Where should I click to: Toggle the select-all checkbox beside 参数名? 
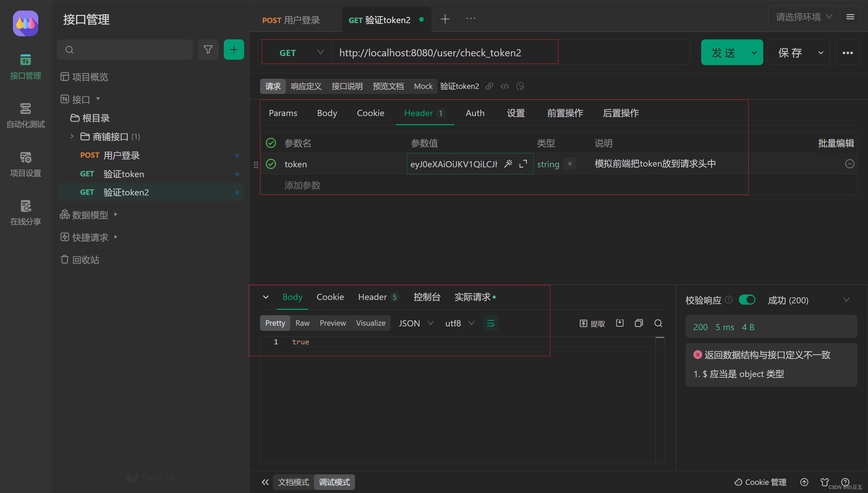tap(271, 143)
